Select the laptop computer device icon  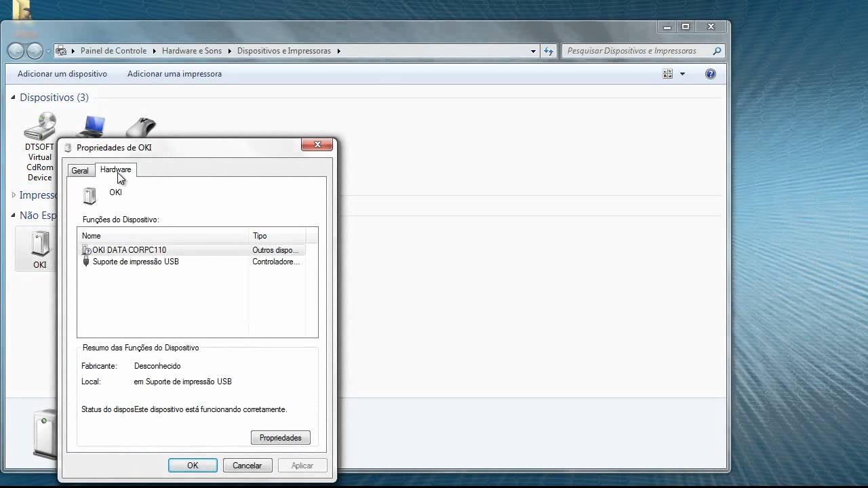tap(92, 126)
